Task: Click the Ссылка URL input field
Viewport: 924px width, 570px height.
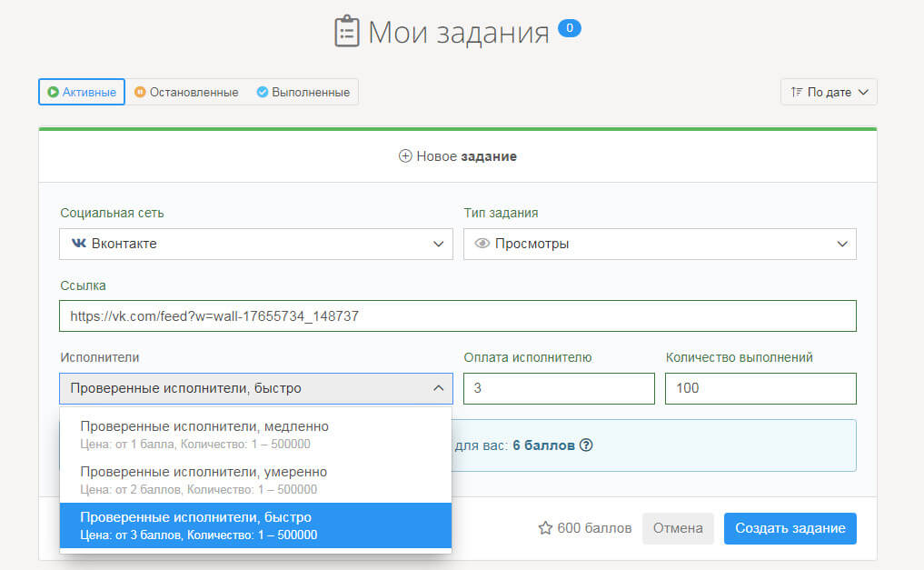Action: click(458, 316)
